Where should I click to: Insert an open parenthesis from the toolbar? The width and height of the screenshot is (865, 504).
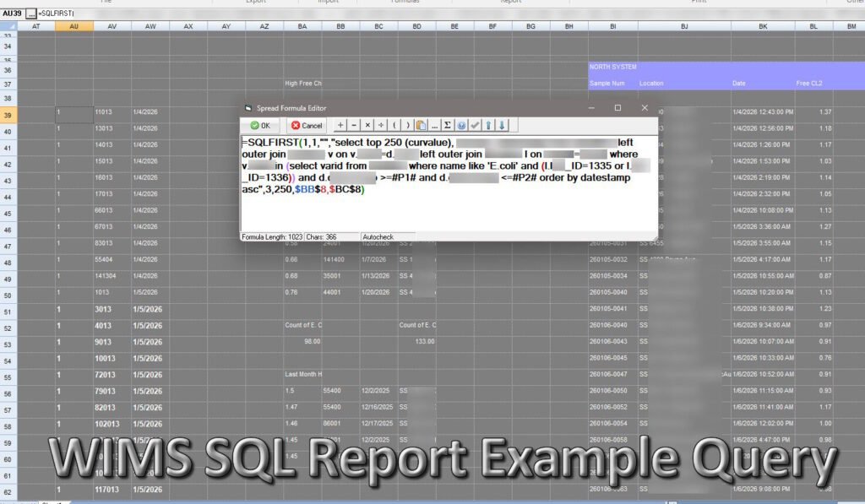tap(394, 126)
